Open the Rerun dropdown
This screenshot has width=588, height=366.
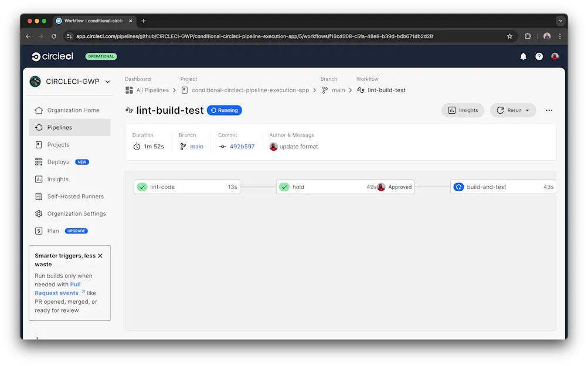(x=512, y=110)
